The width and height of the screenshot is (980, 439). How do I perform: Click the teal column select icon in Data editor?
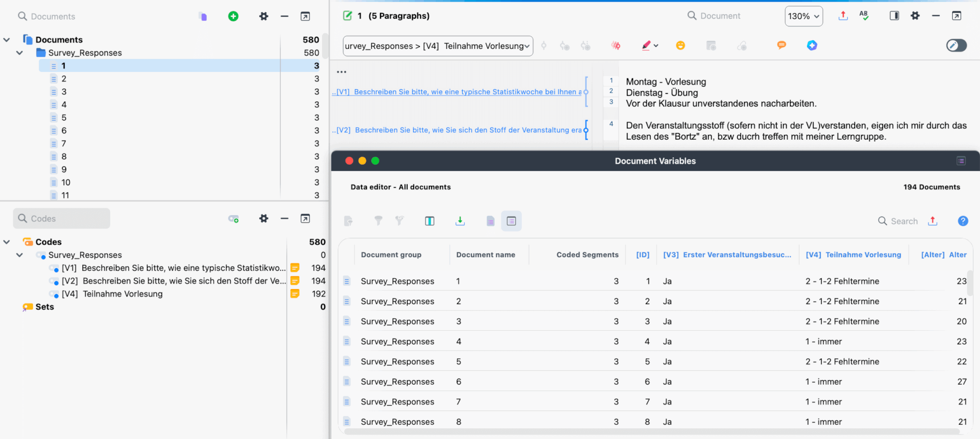(x=430, y=221)
